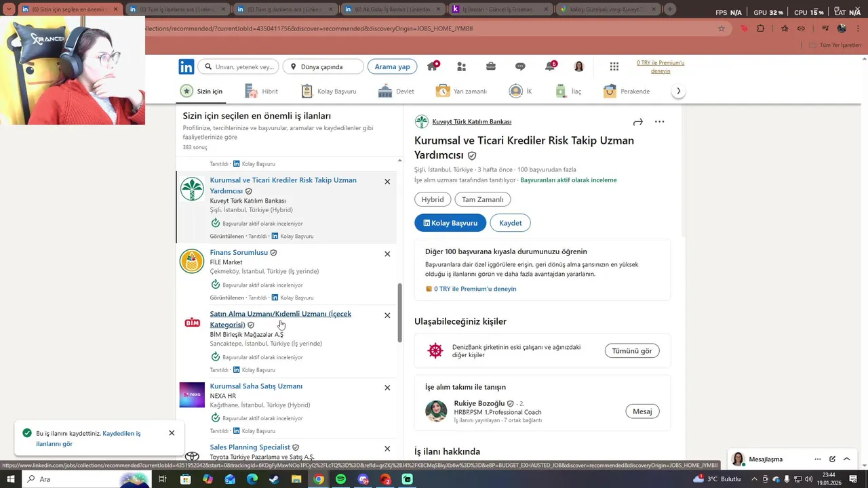Select the Perakende filter tab
868x488 pixels.
(x=627, y=91)
